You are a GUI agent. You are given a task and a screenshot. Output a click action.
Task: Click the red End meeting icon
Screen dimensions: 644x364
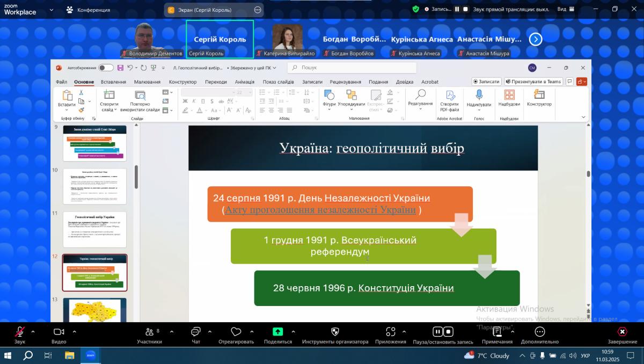tap(622, 332)
